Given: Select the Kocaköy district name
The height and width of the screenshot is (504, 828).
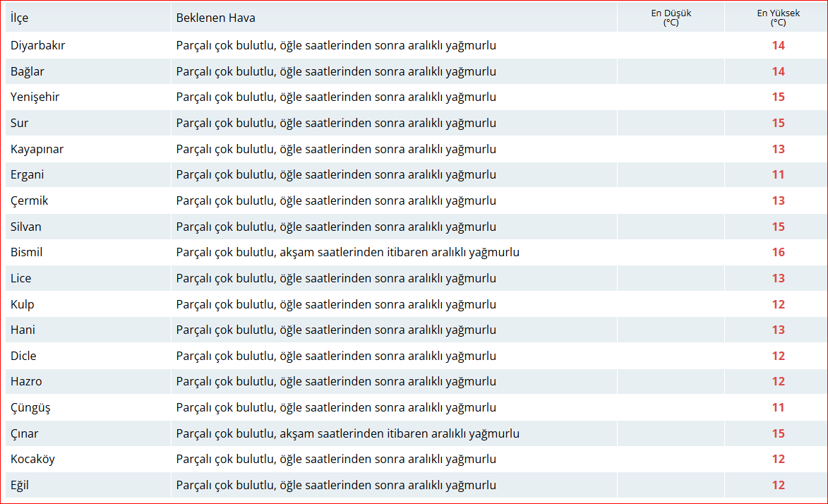Looking at the screenshot, I should click(32, 459).
